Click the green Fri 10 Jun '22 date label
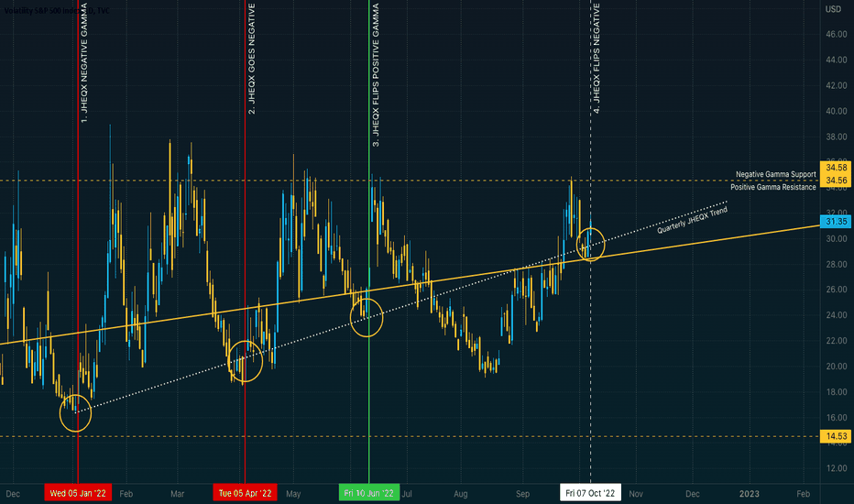The height and width of the screenshot is (504, 854). [368, 493]
